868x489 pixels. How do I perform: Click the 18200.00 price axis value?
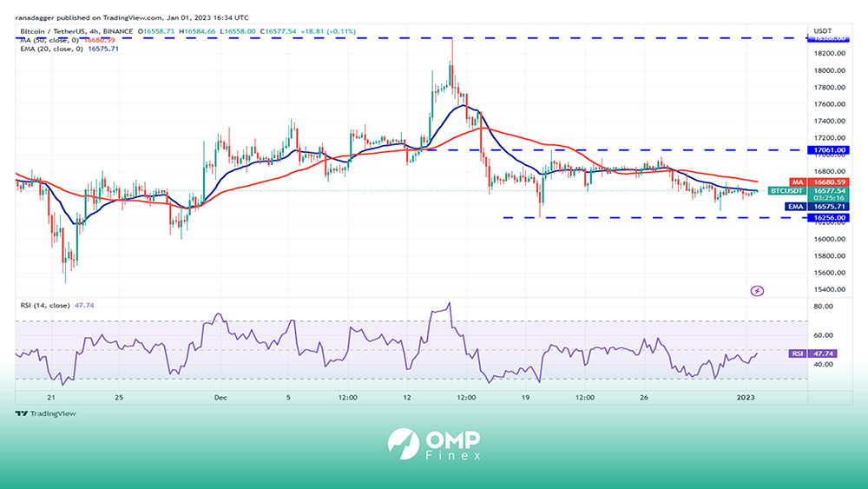coord(829,53)
